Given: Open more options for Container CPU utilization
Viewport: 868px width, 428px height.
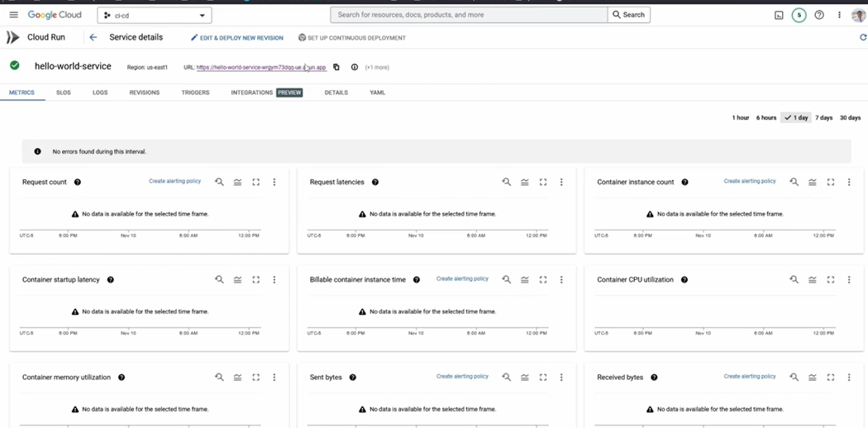Looking at the screenshot, I should (x=849, y=280).
